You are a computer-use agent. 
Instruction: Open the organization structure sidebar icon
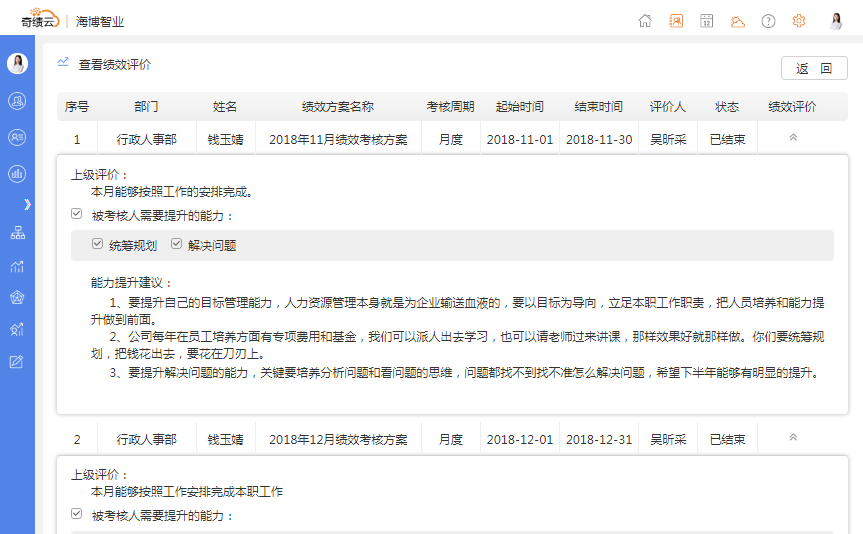click(18, 233)
